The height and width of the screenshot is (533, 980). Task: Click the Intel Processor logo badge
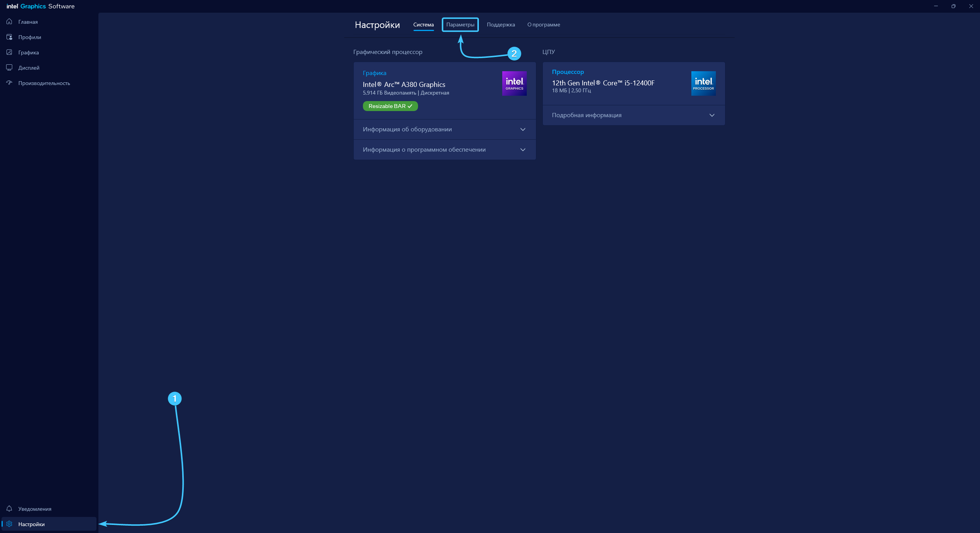tap(703, 83)
